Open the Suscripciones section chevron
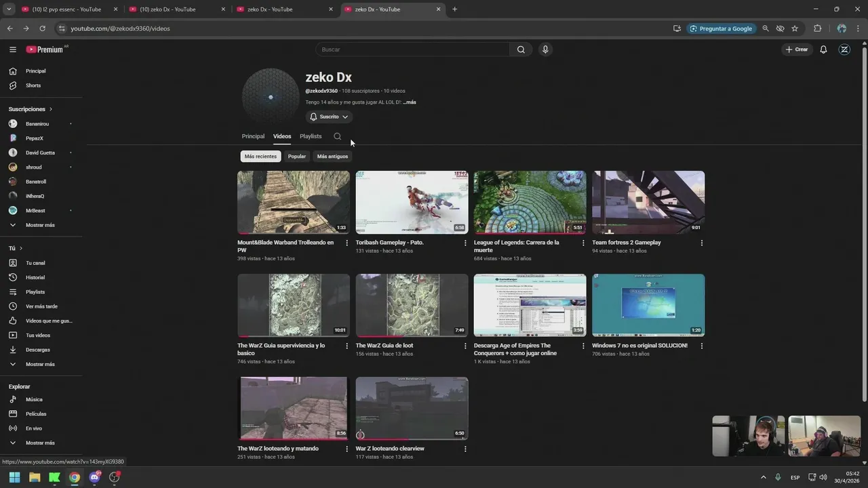 point(50,109)
